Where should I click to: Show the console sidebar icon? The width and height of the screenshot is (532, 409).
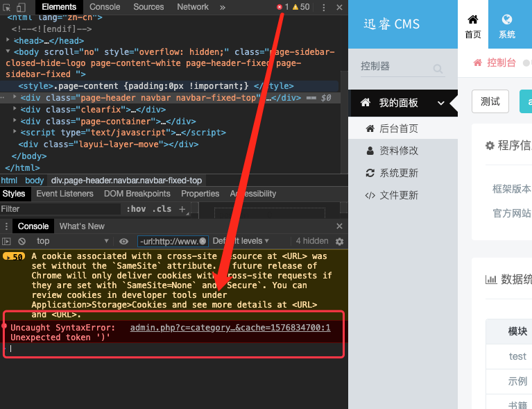tap(6, 241)
